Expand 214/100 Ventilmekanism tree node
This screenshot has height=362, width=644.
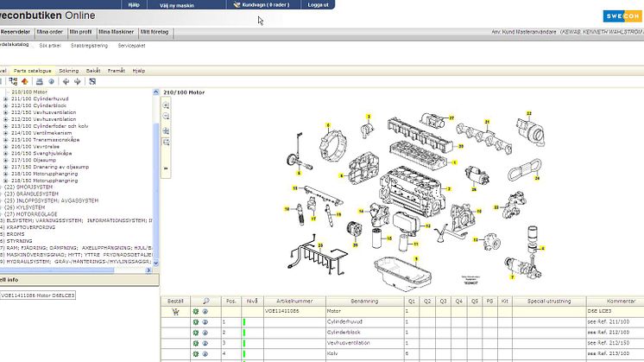tap(5, 133)
